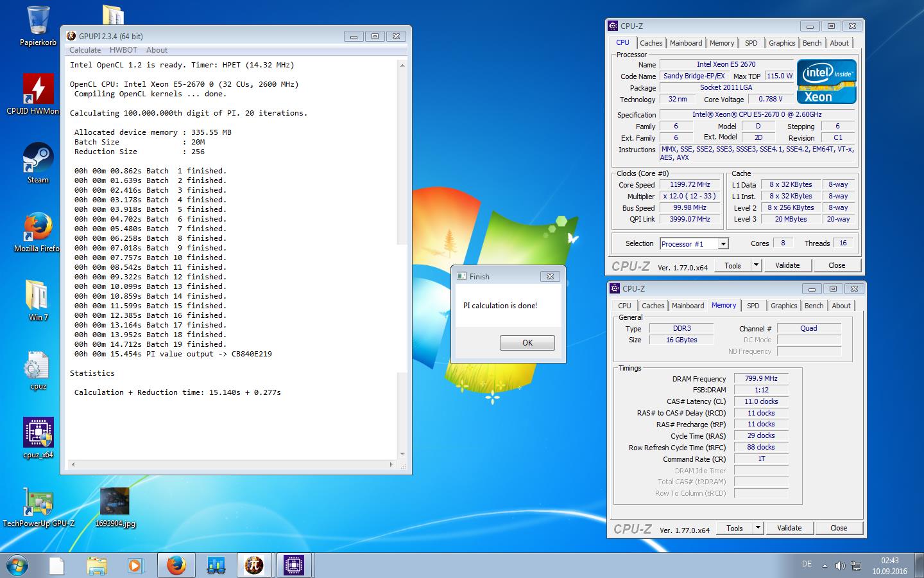Switch to Mainboard tab in top CPU-Z
This screenshot has width=924, height=578.
pos(686,43)
